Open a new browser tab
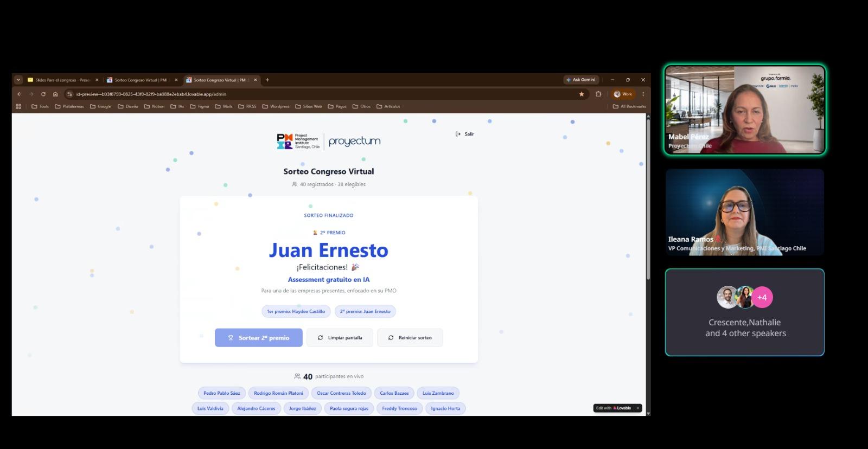 (x=267, y=80)
